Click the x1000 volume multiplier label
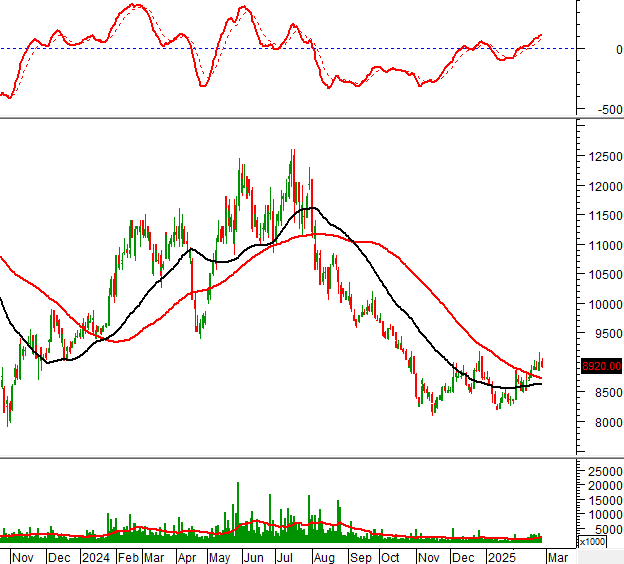The height and width of the screenshot is (564, 624). [591, 541]
